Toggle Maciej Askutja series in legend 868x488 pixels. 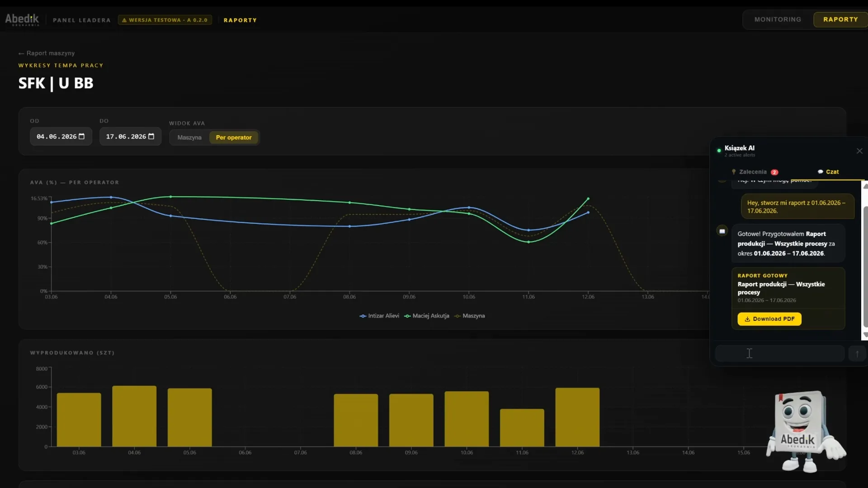click(x=427, y=316)
